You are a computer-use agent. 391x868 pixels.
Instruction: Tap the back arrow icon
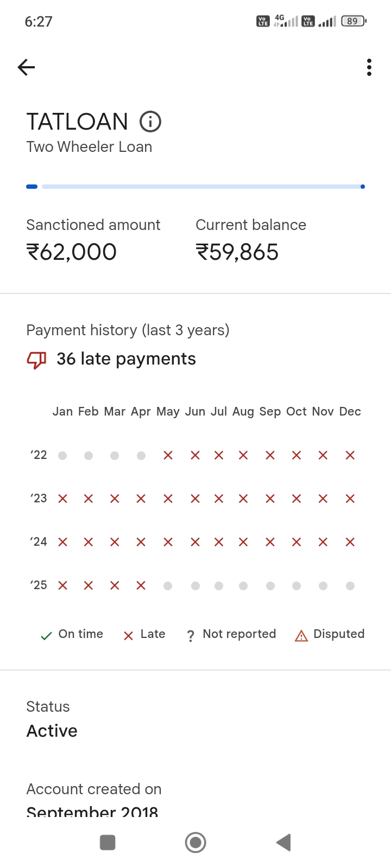26,67
